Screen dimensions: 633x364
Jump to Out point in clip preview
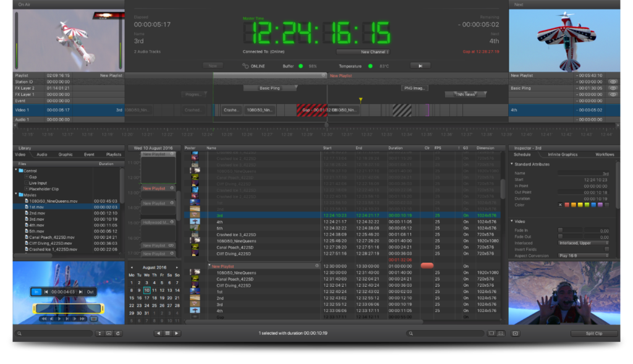point(81,292)
